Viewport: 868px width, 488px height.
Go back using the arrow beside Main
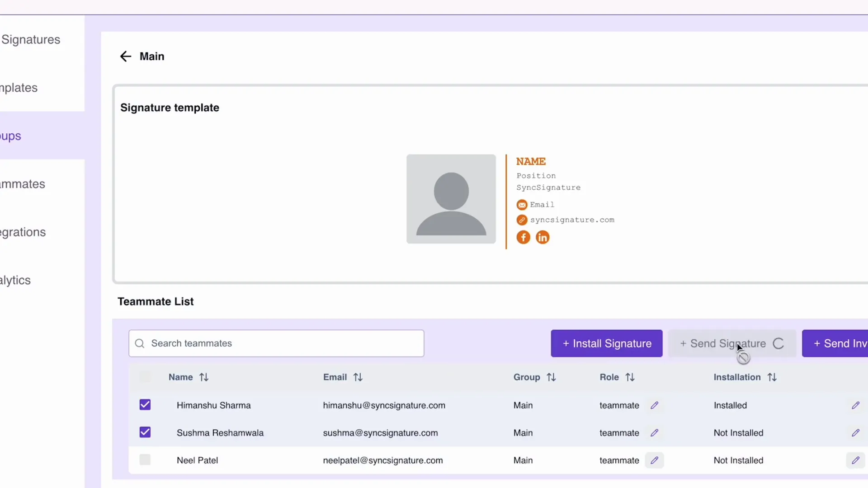coord(125,56)
